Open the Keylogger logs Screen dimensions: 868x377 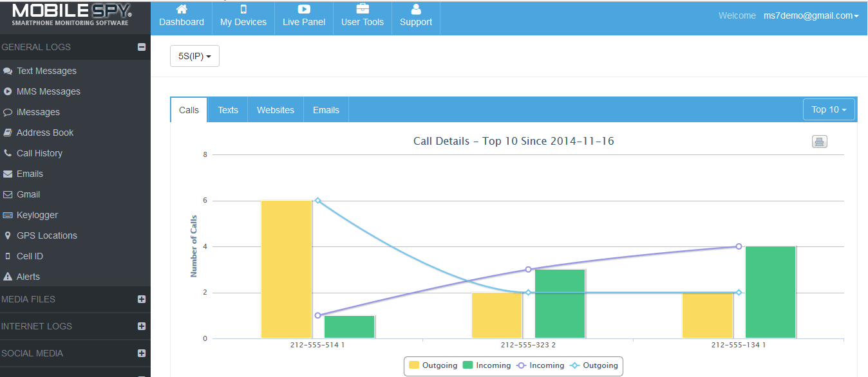(39, 215)
